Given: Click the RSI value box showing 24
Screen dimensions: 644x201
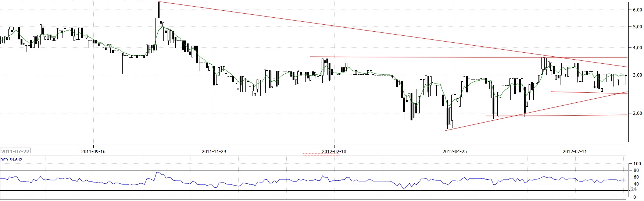Looking at the screenshot, I should coord(633,189).
